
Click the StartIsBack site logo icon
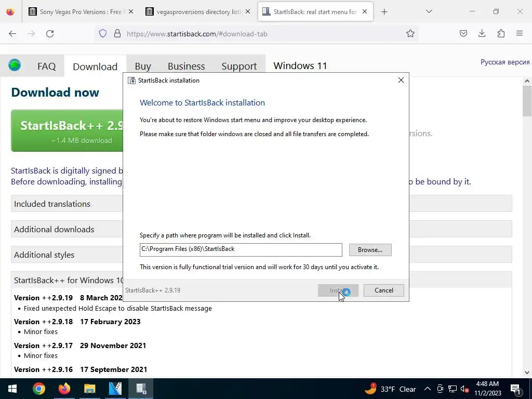click(15, 65)
